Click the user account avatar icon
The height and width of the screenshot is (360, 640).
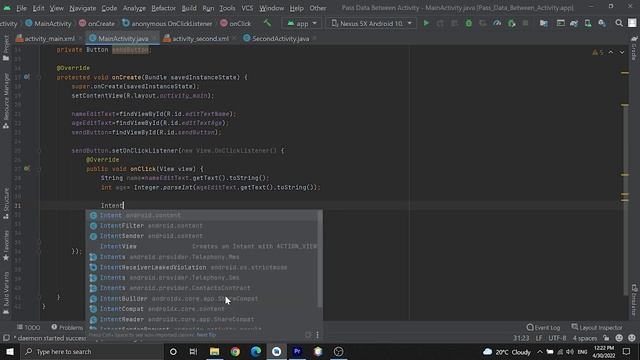tap(632, 23)
